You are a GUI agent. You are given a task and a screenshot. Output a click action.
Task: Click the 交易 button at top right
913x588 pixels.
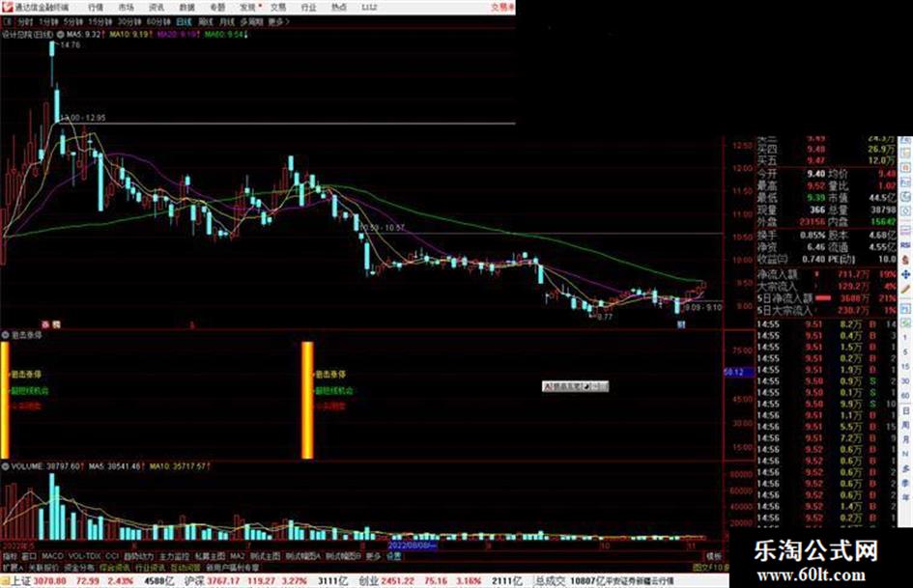[502, 7]
